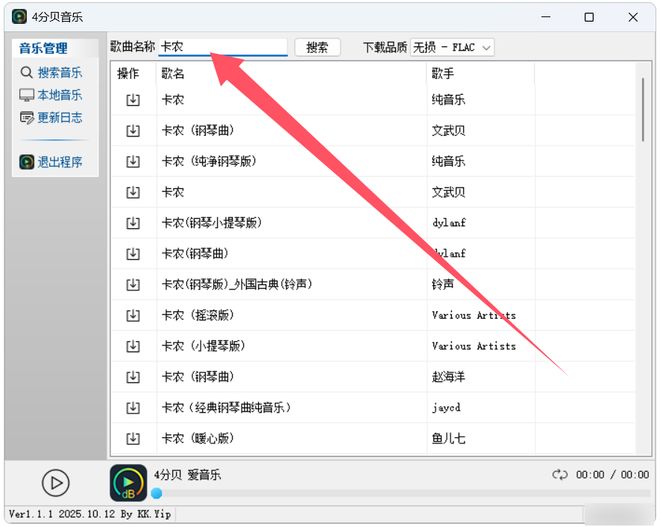
Task: Click the 4分贝 dB app logo in player
Action: coord(128,483)
